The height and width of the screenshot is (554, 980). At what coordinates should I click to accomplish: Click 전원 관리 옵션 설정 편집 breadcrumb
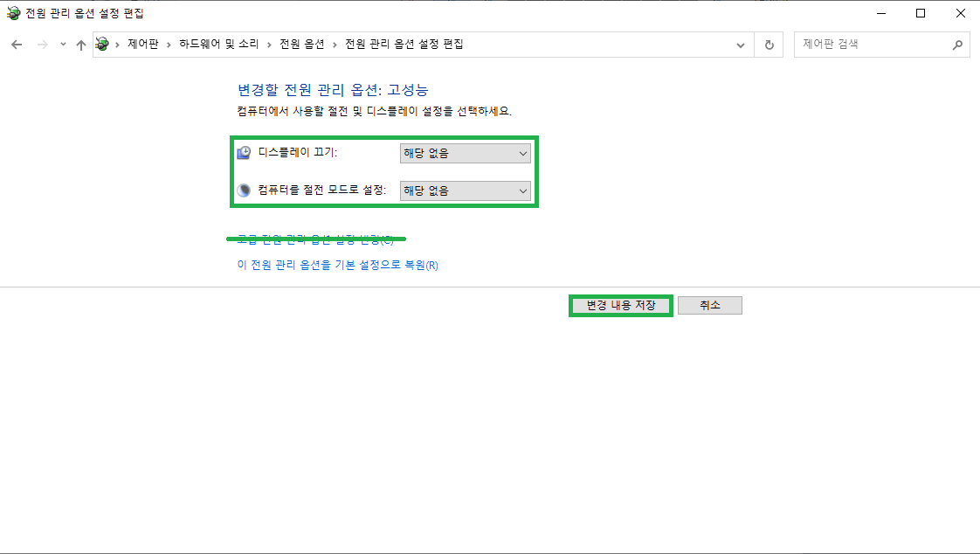[404, 45]
